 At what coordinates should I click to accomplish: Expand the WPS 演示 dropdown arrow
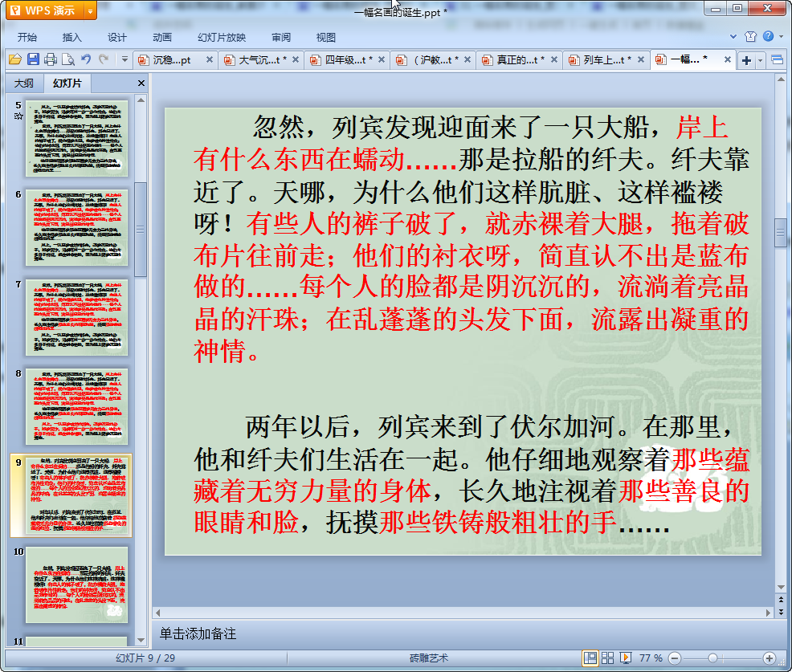click(x=91, y=10)
